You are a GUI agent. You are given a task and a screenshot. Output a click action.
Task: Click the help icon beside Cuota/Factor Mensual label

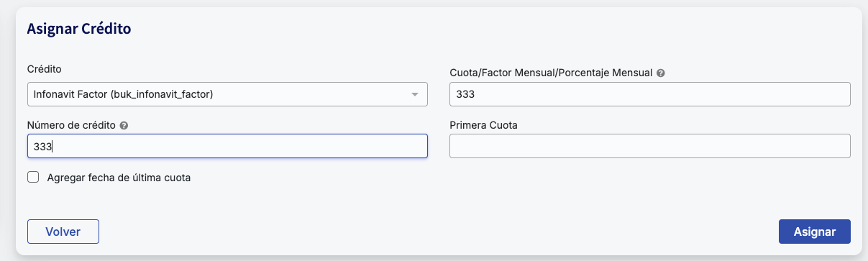pos(661,73)
